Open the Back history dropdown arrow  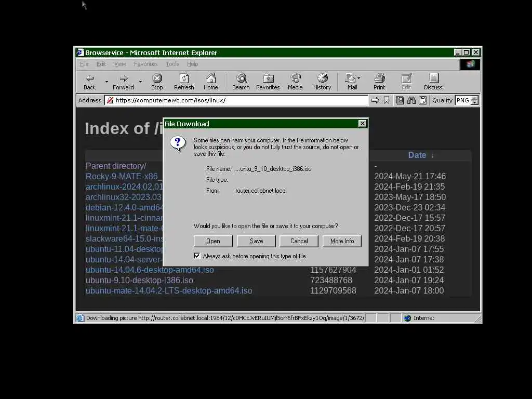click(107, 82)
